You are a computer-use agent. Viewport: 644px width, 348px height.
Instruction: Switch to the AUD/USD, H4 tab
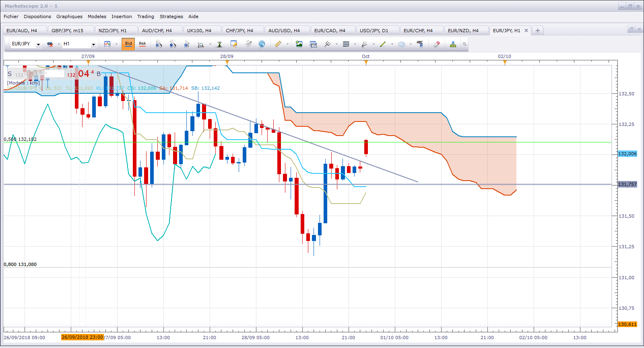(287, 31)
